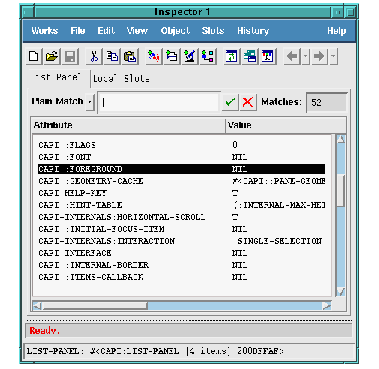Go back with the left arrow icon
The height and width of the screenshot is (369, 379).
coord(293,56)
